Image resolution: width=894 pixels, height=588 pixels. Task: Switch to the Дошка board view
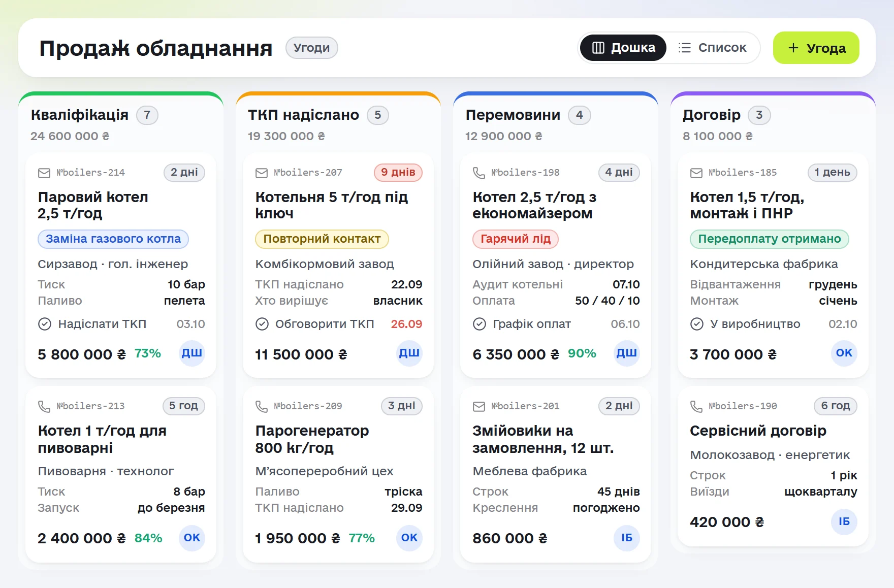tap(623, 48)
